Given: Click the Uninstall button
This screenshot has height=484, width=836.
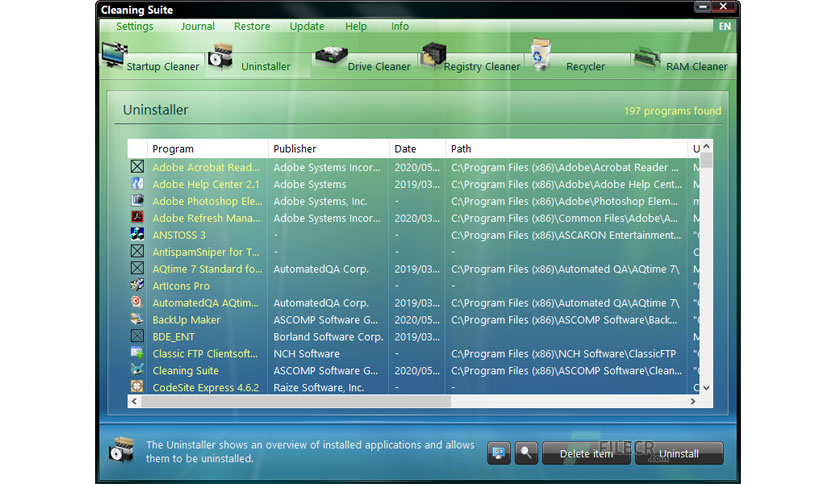Looking at the screenshot, I should 679,454.
